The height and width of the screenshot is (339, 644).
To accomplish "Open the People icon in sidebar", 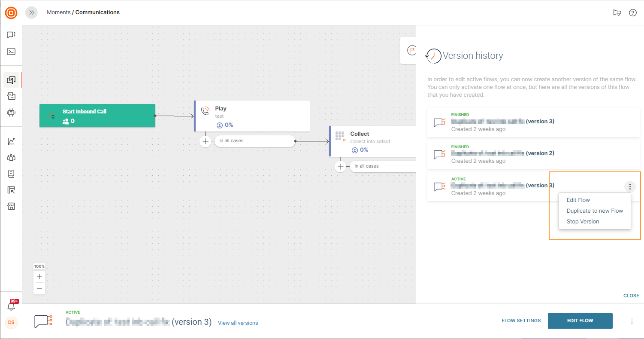I will 11,157.
